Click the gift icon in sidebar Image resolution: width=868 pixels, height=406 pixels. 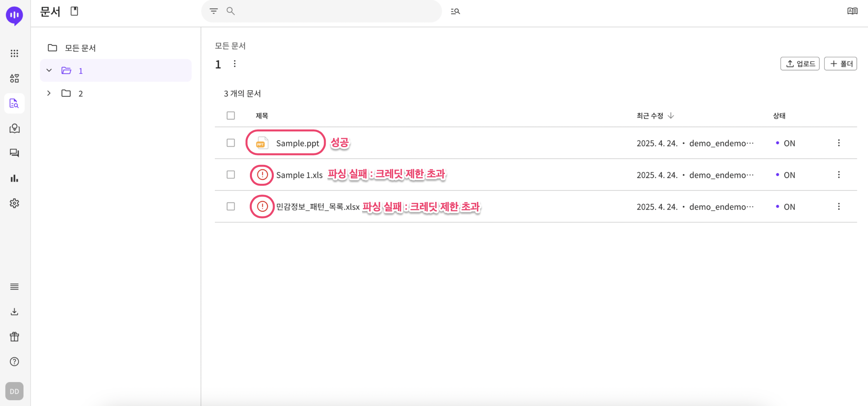(14, 337)
